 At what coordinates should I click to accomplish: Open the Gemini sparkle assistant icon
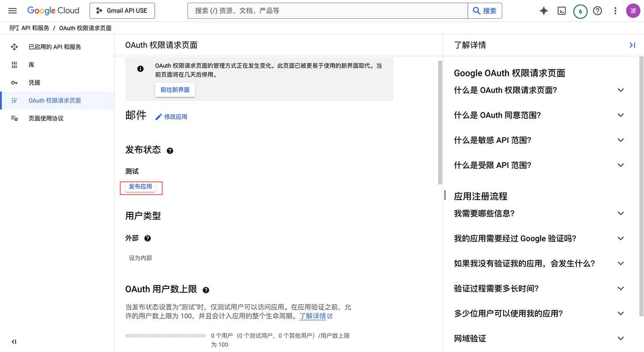tap(544, 11)
